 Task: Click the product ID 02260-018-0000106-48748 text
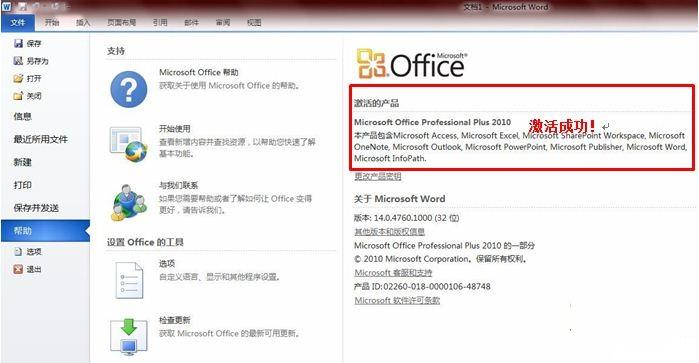click(422, 286)
